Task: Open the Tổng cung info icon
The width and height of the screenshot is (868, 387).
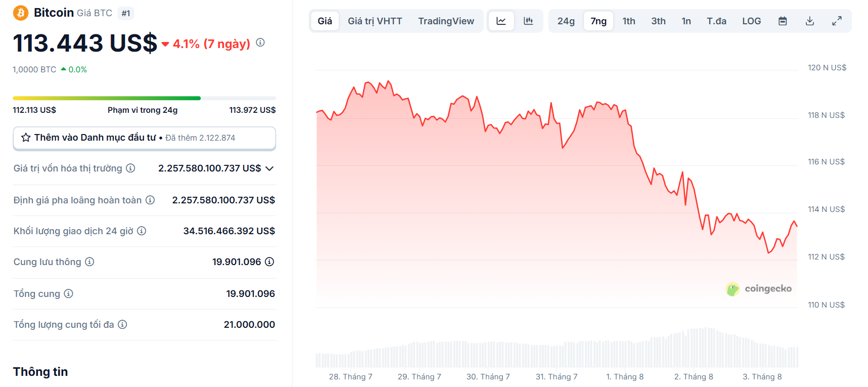Action: click(x=69, y=293)
